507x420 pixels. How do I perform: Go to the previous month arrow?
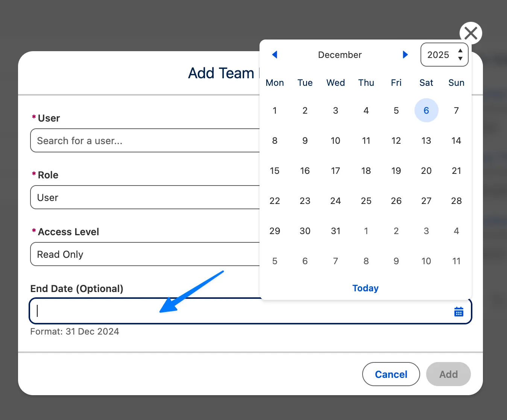point(275,55)
